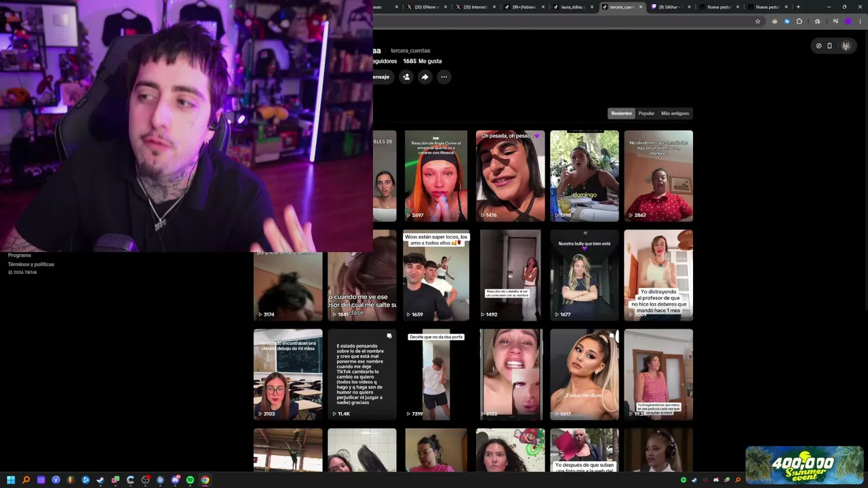Open video captioned 'Todos me dicen'

(585, 374)
